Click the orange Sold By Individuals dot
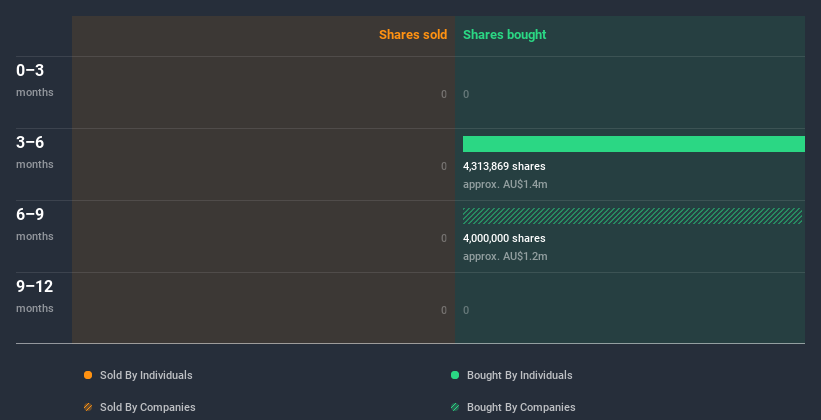821x420 pixels. tap(88, 375)
